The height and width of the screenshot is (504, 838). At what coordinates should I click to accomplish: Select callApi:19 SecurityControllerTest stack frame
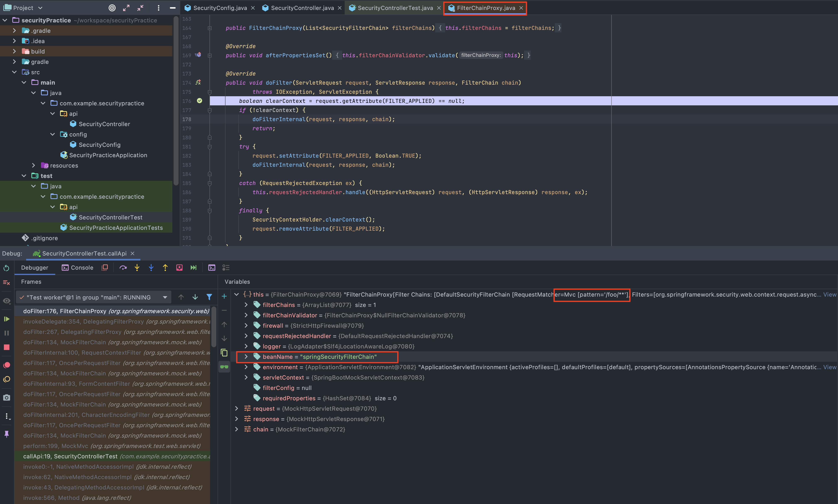click(x=70, y=456)
